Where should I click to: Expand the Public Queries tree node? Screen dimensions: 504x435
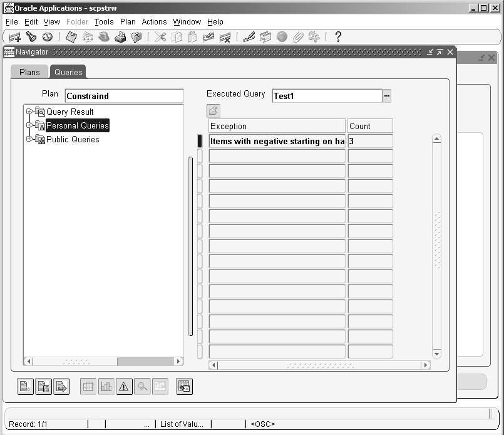(x=29, y=139)
